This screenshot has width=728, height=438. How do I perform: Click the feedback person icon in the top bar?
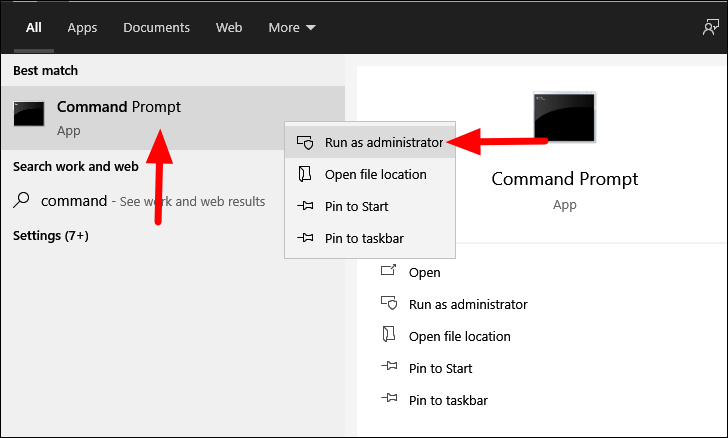[710, 27]
